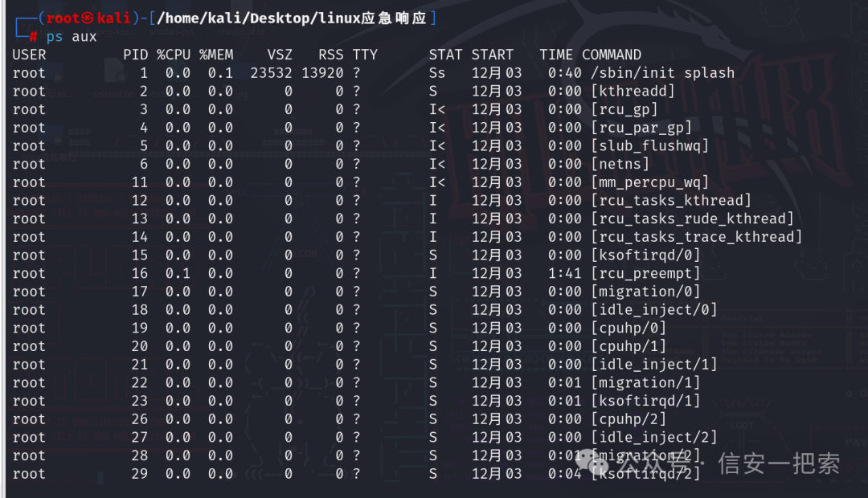The width and height of the screenshot is (868, 498).
Task: Click the '[cpuhp/1]' process name
Action: 628,346
